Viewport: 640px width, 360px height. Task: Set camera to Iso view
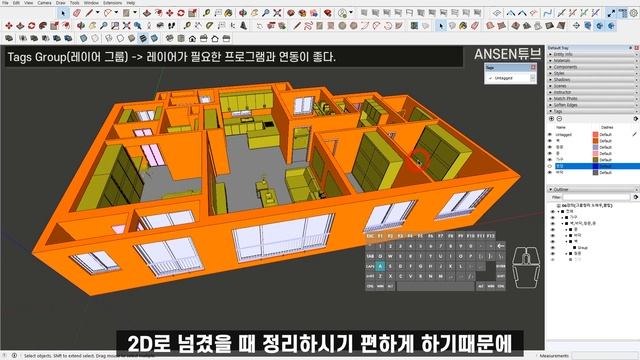pyautogui.click(x=170, y=39)
